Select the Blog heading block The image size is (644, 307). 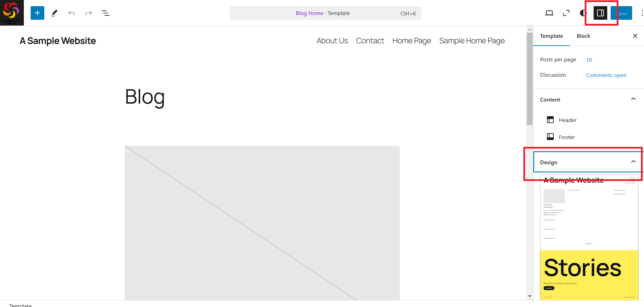[x=145, y=97]
